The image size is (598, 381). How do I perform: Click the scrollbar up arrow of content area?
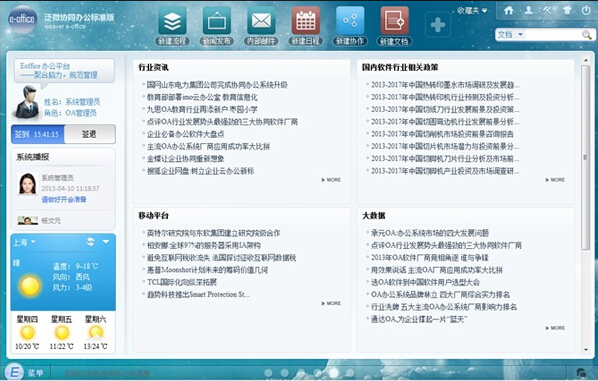[586, 60]
